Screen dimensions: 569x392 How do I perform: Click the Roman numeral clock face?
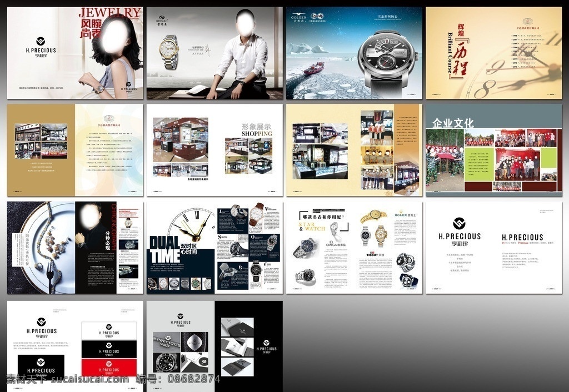click(191, 224)
